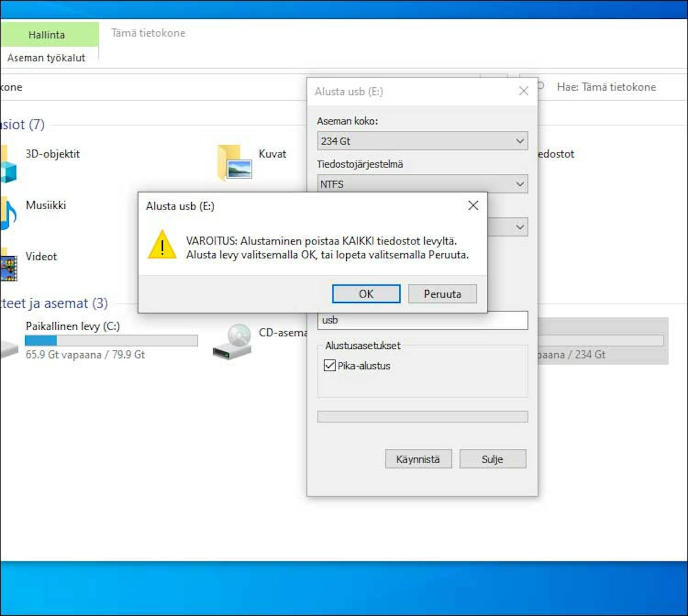
Task: Click the yellow warning triangle icon
Action: [x=162, y=245]
